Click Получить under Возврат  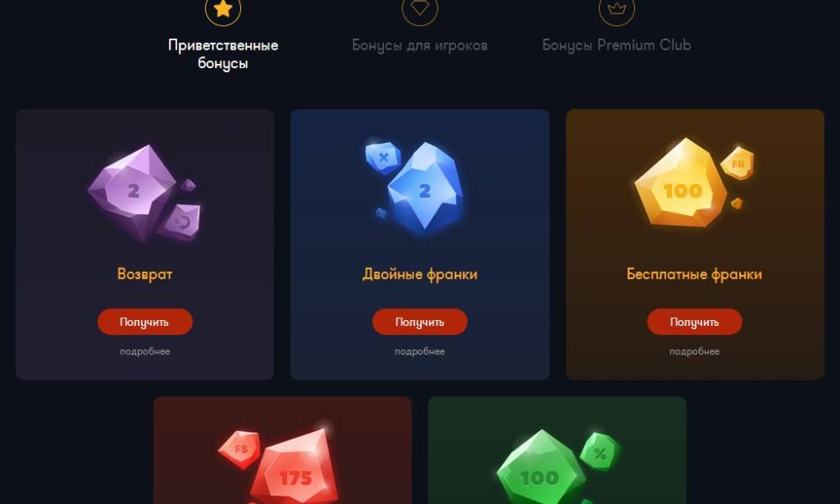[144, 322]
